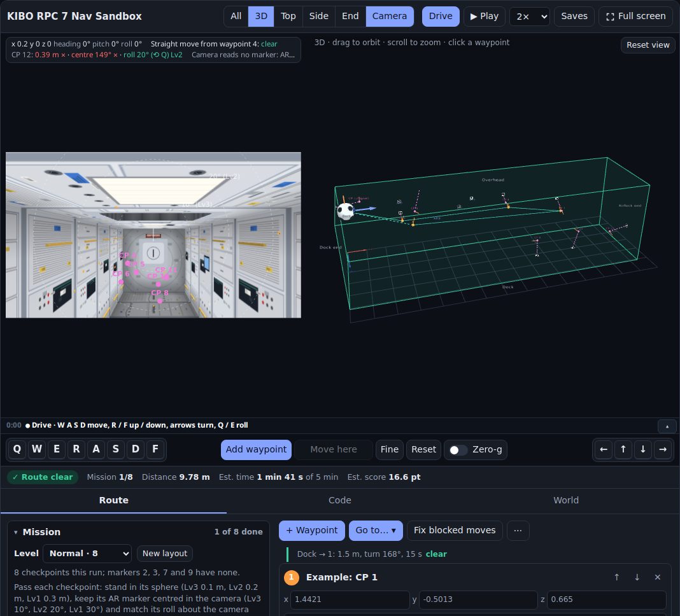Click the F move-down key button

[x=155, y=449]
